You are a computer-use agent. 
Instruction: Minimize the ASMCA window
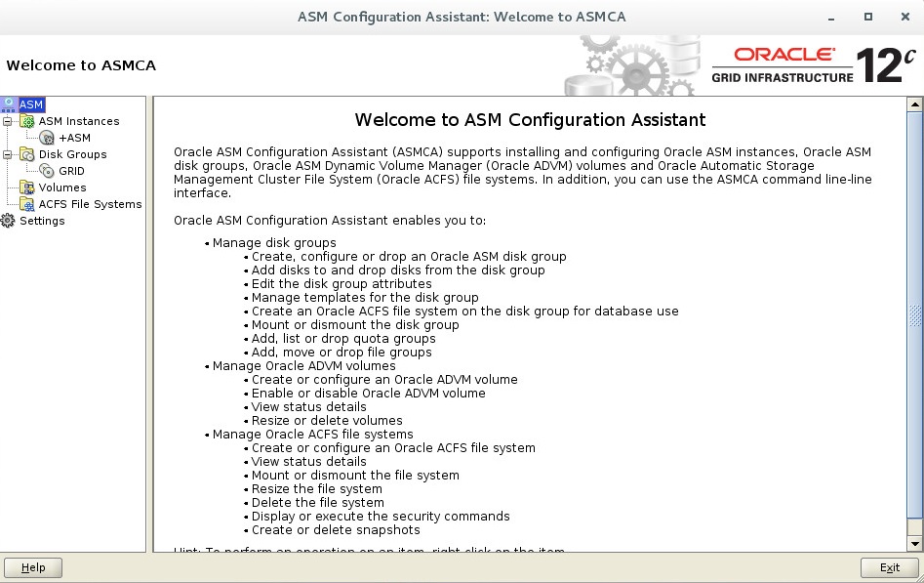[831, 18]
